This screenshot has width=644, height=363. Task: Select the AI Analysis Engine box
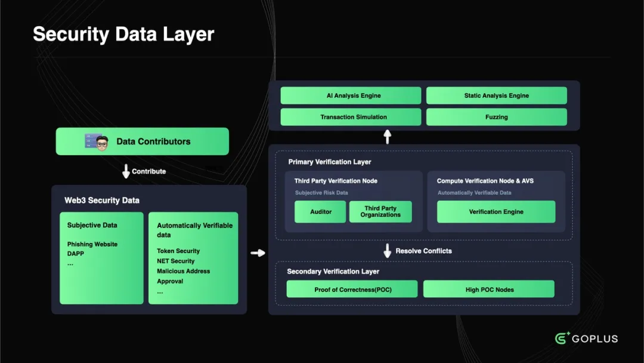pos(351,96)
